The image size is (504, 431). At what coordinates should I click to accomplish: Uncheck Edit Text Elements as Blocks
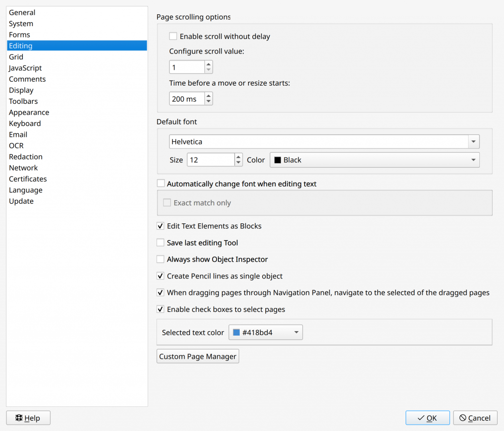(160, 226)
